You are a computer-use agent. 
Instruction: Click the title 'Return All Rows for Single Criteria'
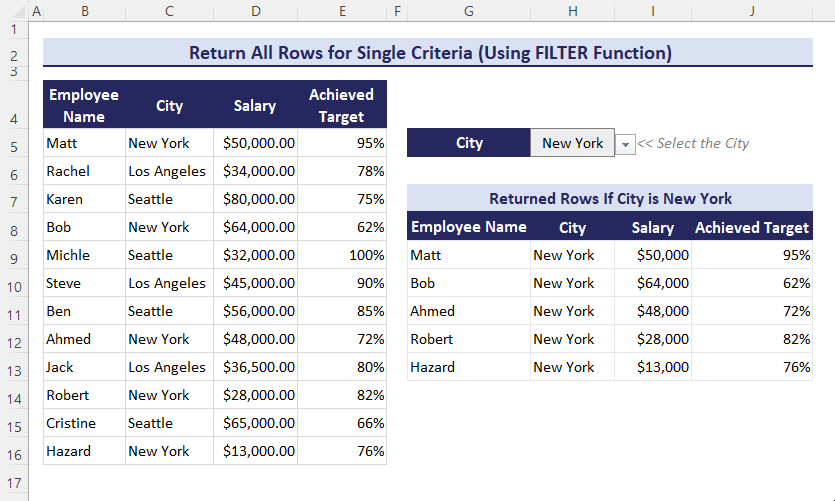click(429, 53)
